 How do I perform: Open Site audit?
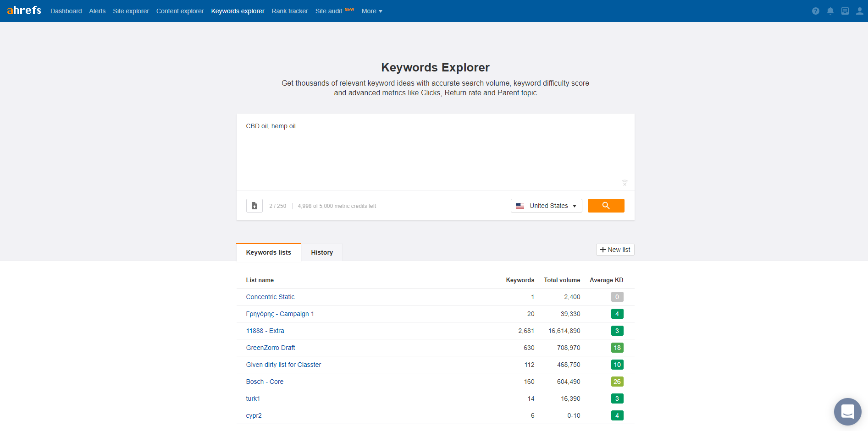coord(329,11)
